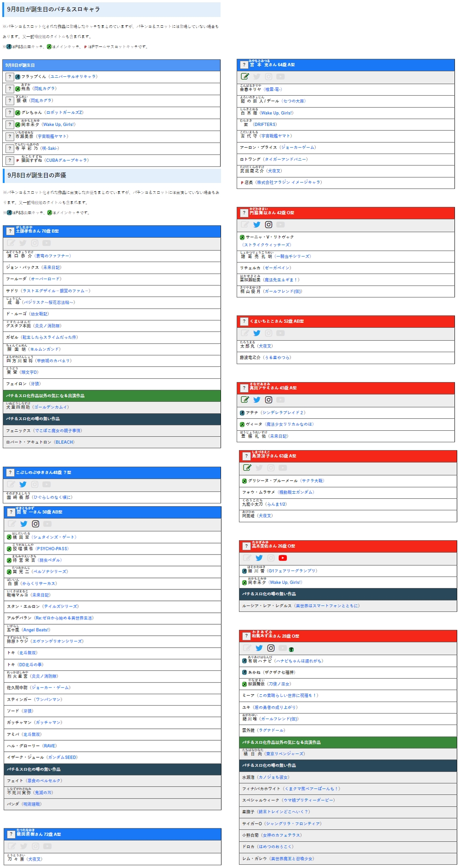Open 島津冴子's blog icon

click(247, 468)
